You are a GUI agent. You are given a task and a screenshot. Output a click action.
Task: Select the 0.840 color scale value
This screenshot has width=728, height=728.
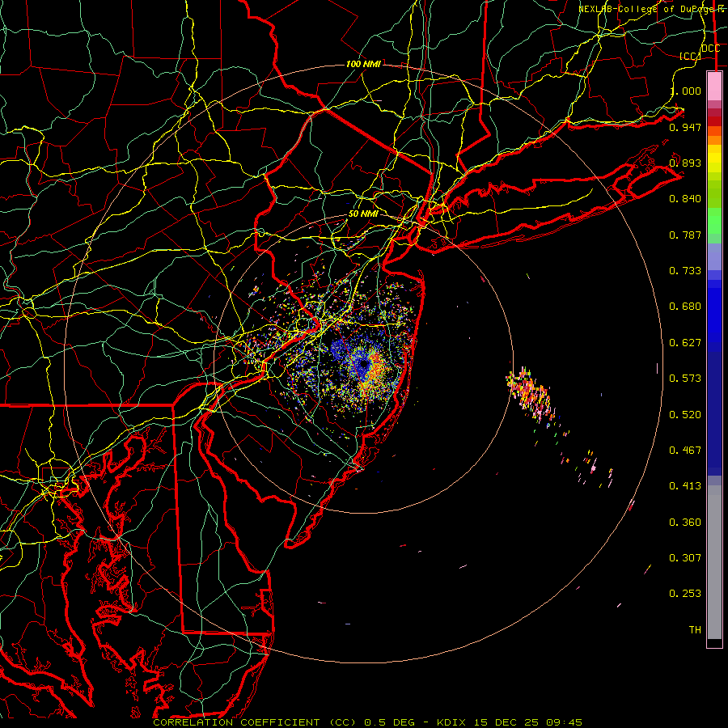pyautogui.click(x=685, y=199)
